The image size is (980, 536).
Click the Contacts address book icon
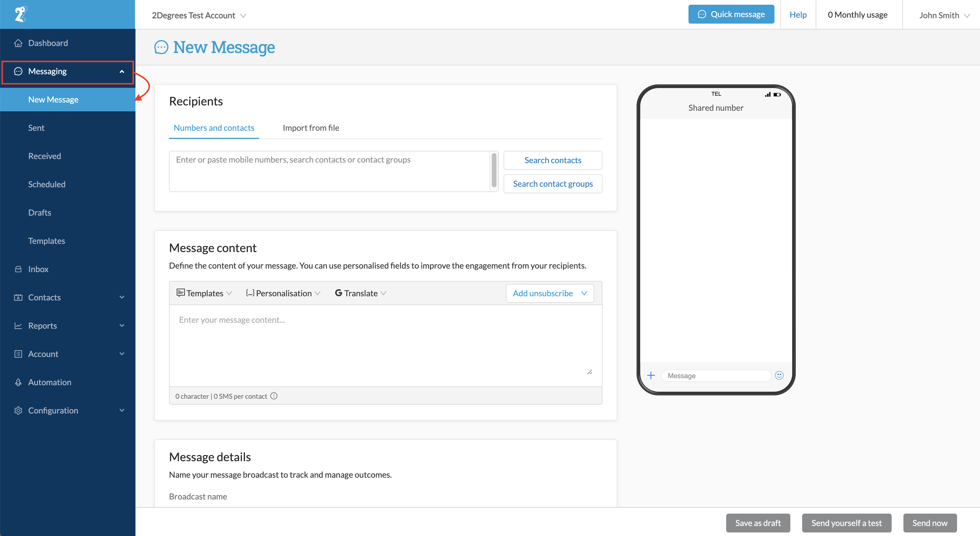[x=18, y=297]
